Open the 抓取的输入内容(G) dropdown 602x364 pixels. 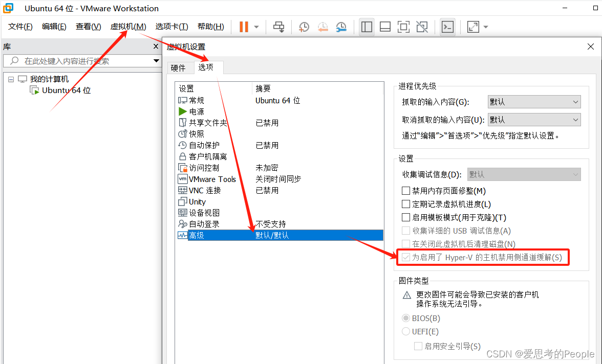tap(534, 102)
